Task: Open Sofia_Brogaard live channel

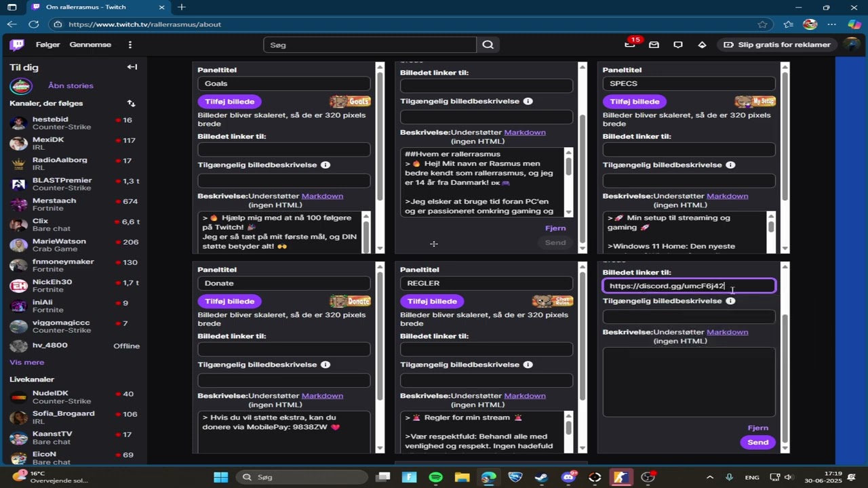Action: [73, 418]
